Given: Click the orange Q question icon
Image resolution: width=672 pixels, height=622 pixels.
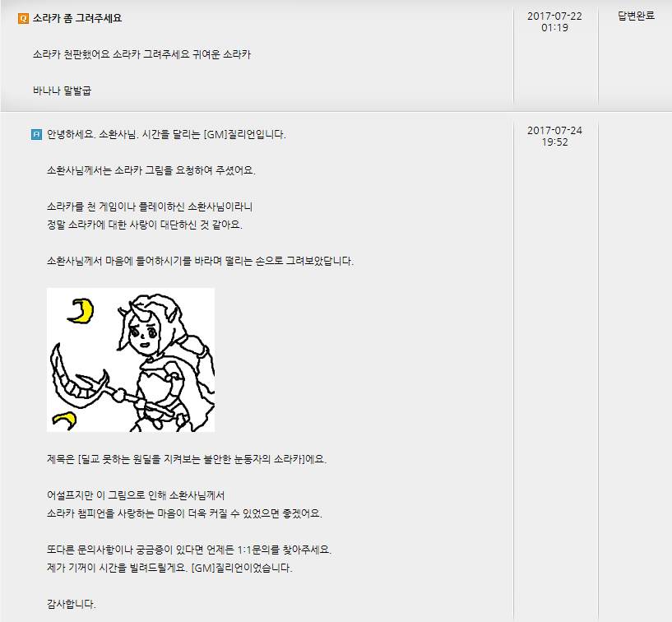Looking at the screenshot, I should (x=23, y=18).
